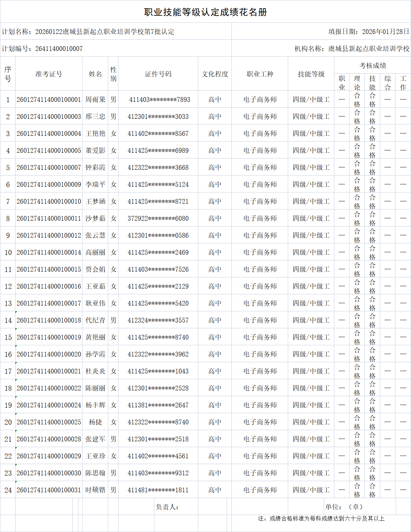Select the 技能等级 header cell
This screenshot has height=532, width=411.
pos(311,73)
